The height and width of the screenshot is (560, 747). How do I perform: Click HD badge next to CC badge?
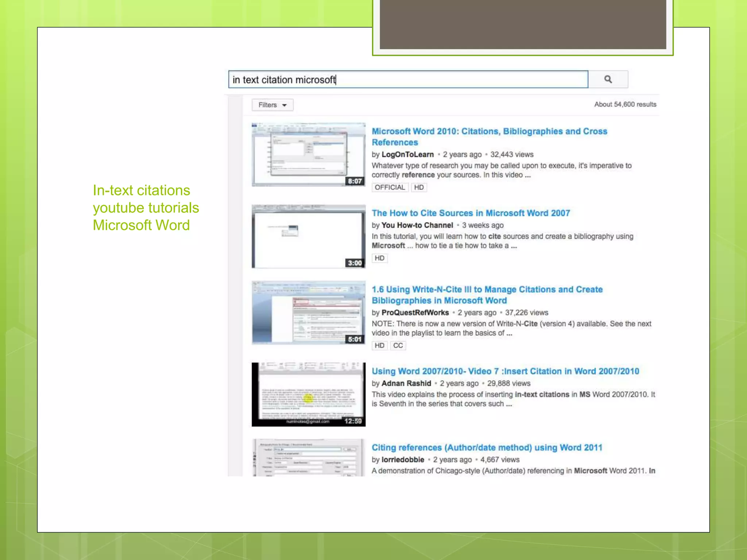click(x=379, y=345)
